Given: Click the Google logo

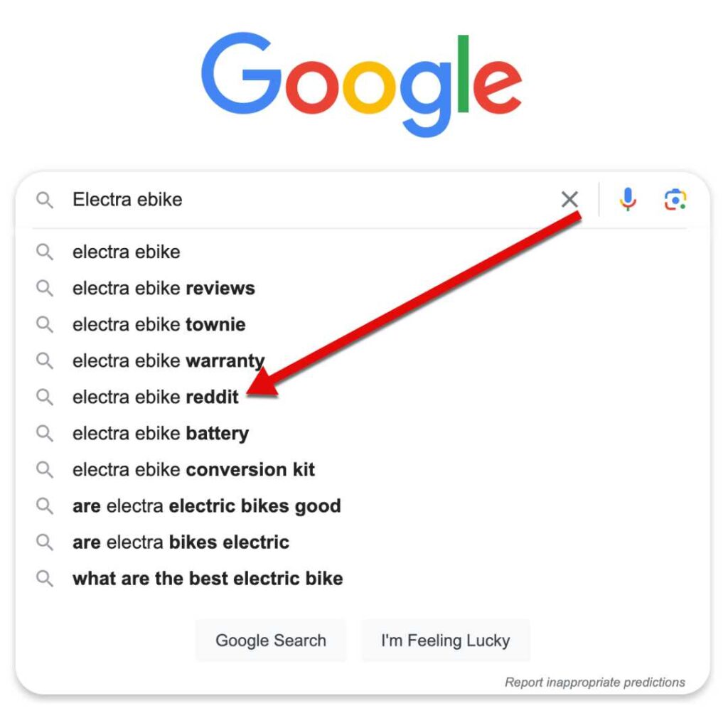Looking at the screenshot, I should [361, 84].
